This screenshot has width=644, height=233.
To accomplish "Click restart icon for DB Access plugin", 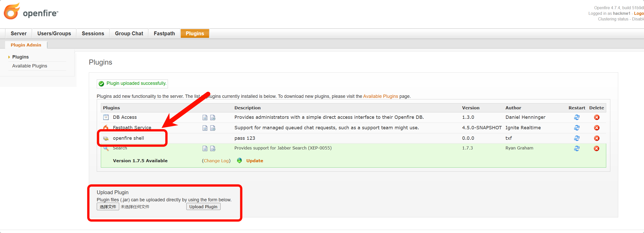I will [577, 117].
